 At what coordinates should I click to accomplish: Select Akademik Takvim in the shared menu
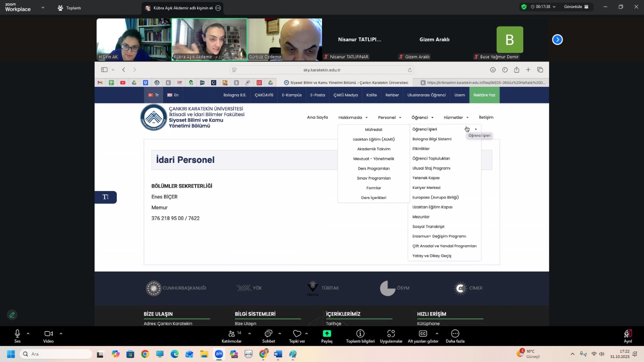[x=374, y=149]
